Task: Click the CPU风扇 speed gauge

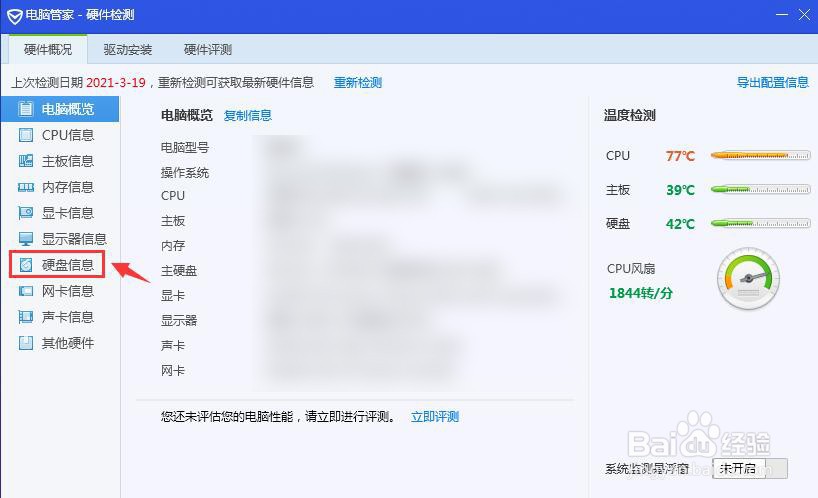Action: (x=748, y=278)
